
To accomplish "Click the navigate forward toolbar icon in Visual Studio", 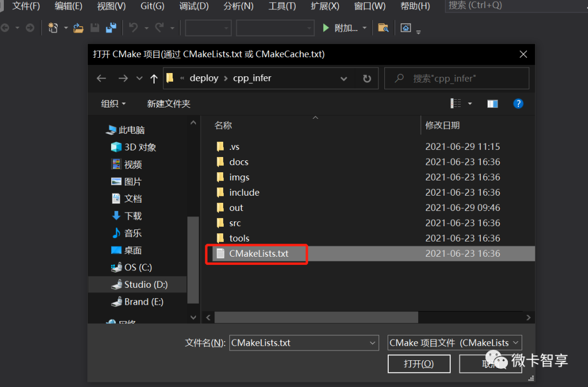I will tap(30, 28).
